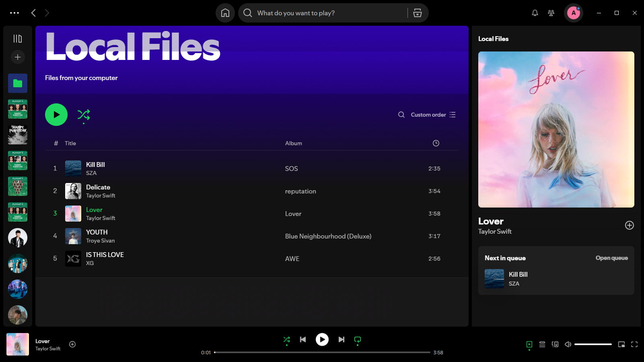Click the Lover track title in list
This screenshot has height=362, width=644.
click(94, 210)
